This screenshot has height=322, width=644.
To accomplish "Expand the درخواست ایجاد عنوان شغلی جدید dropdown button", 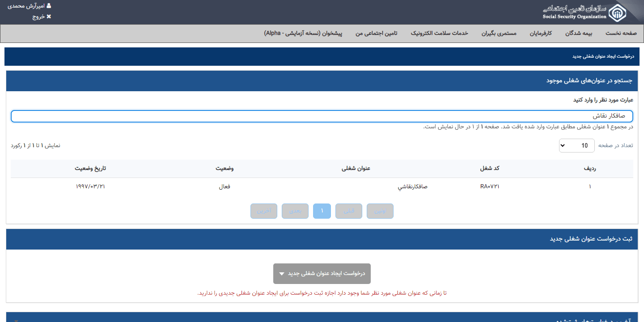I will (322, 273).
